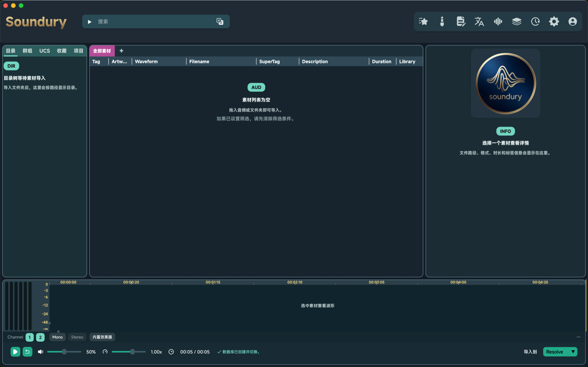Click the user account icon

click(572, 21)
